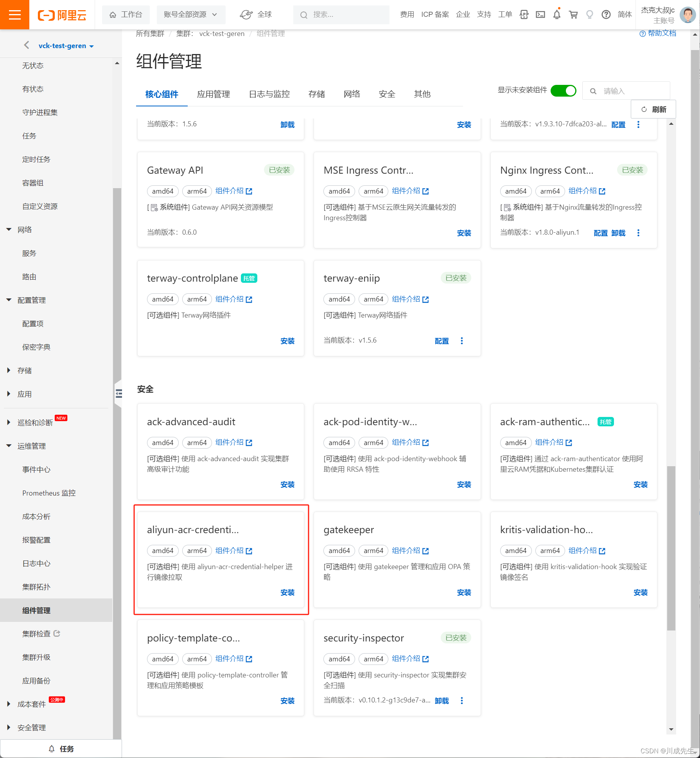Collapse the sidebar with the handle icon
This screenshot has width=700, height=758.
(x=118, y=393)
